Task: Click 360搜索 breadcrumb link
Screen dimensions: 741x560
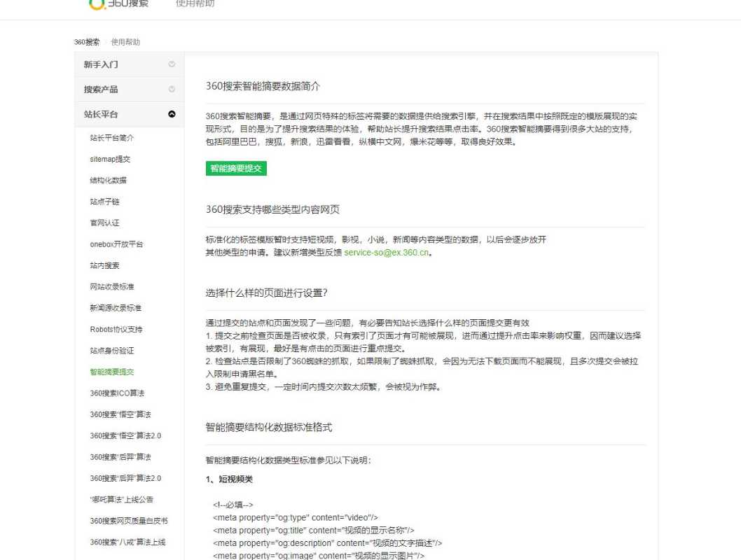Action: tap(87, 42)
